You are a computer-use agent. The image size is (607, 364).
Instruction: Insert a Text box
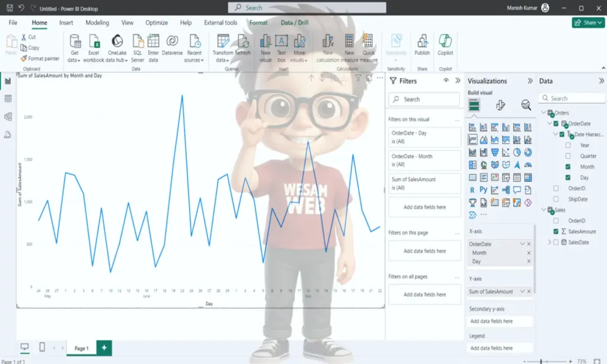[282, 41]
